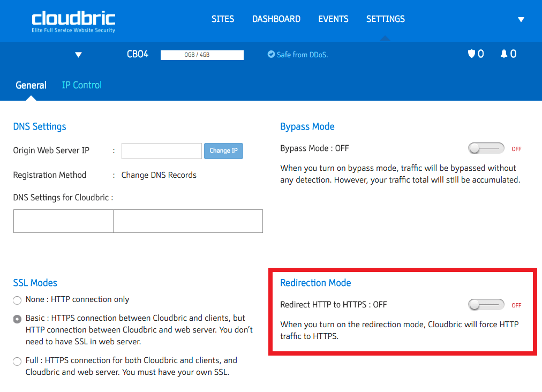
Task: Open the account dropdown arrow in header
Action: pyautogui.click(x=521, y=20)
